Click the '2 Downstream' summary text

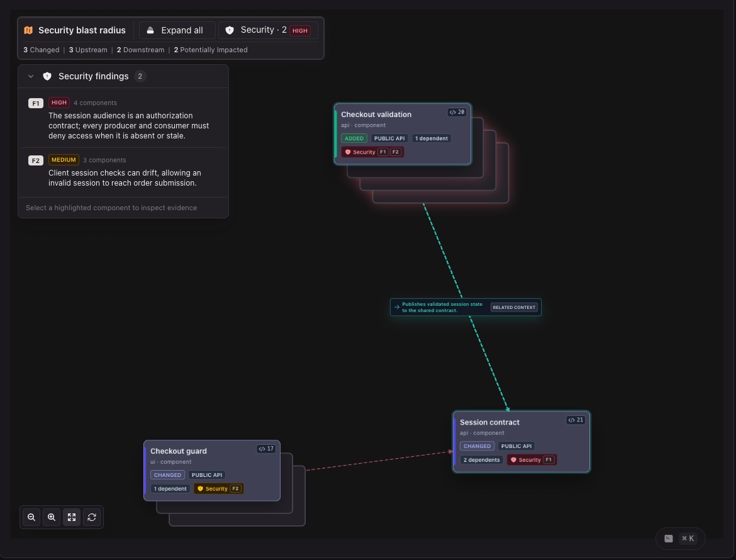140,50
